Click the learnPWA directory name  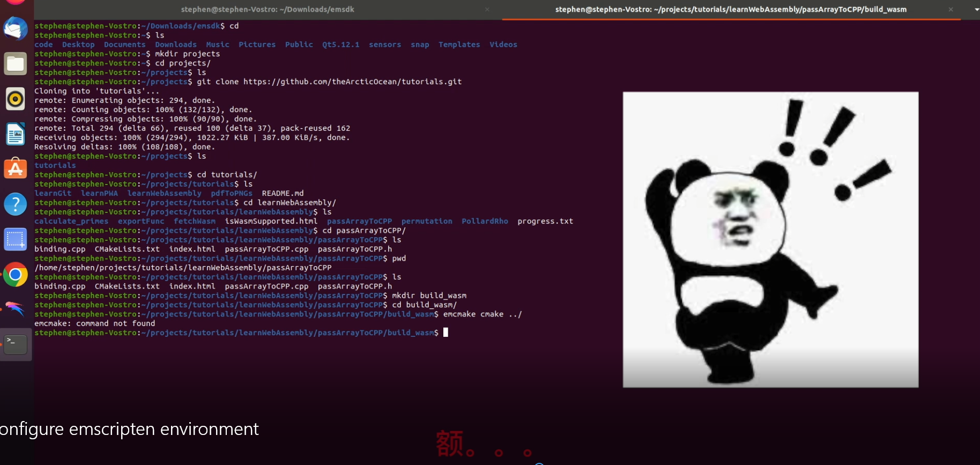(99, 193)
